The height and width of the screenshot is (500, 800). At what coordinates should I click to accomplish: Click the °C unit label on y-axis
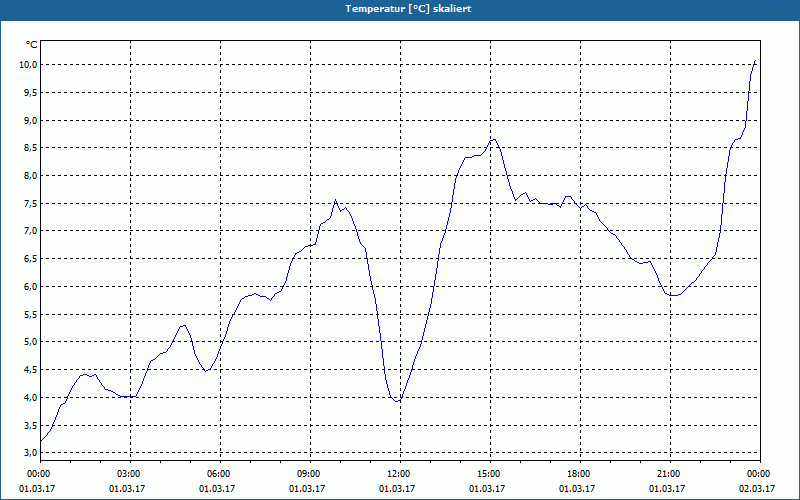[x=32, y=45]
